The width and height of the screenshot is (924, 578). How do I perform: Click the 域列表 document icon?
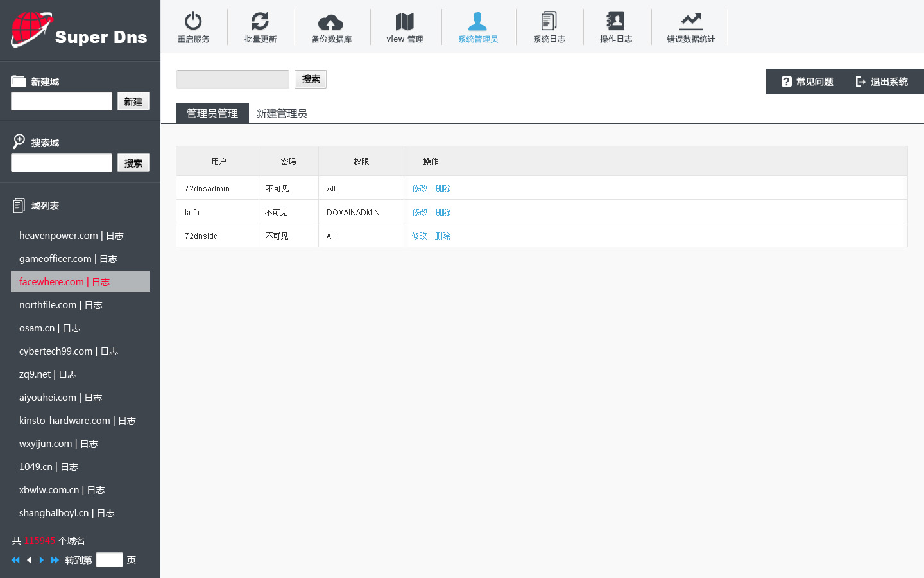coord(19,206)
